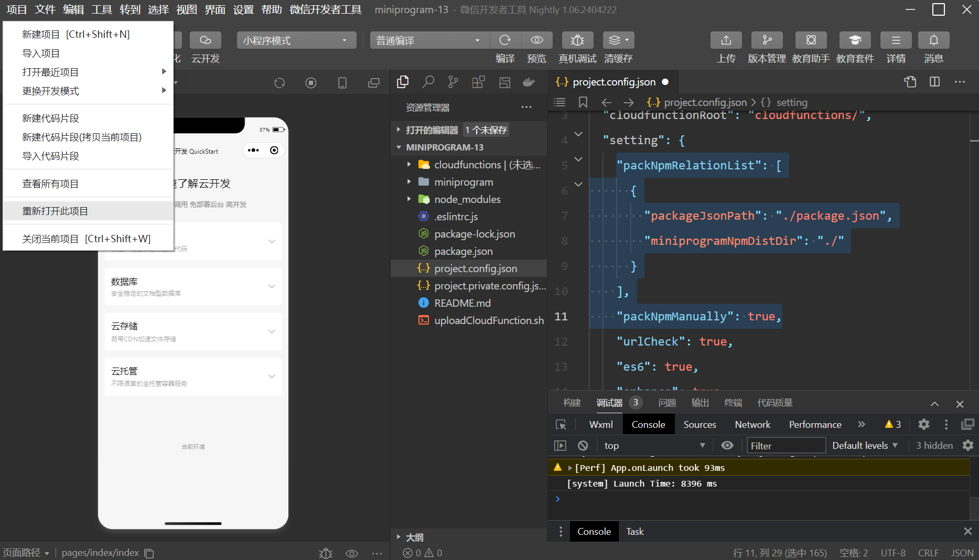This screenshot has width=979, height=560.
Task: Click the console Filter input field
Action: click(x=786, y=445)
